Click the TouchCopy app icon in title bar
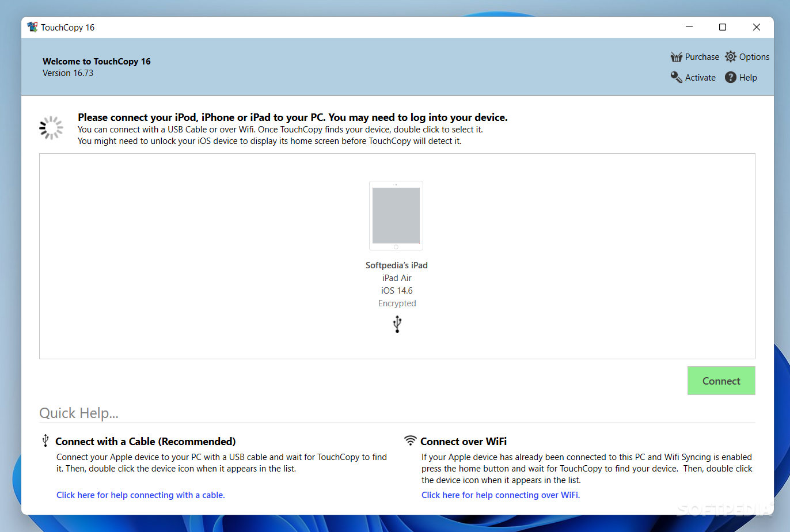The width and height of the screenshot is (790, 532). pyautogui.click(x=32, y=27)
